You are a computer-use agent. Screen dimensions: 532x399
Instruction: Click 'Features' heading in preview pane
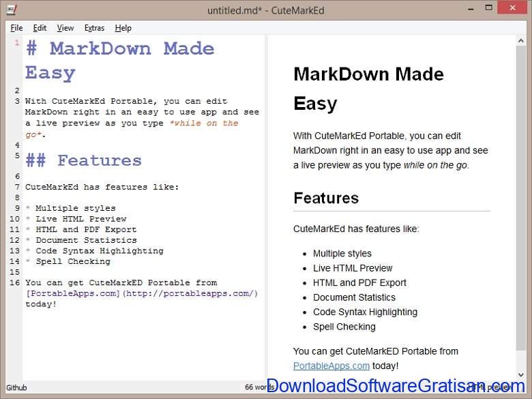(326, 198)
